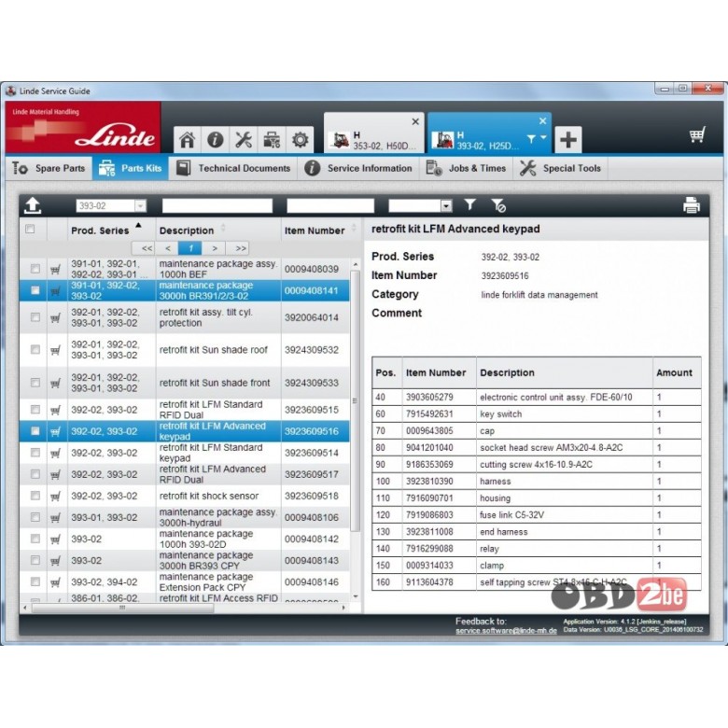This screenshot has width=728, height=728.
Task: Click the description filter text field
Action: click(217, 205)
